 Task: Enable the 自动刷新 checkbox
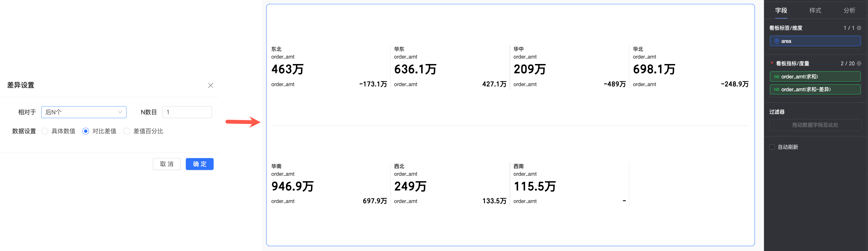(772, 147)
